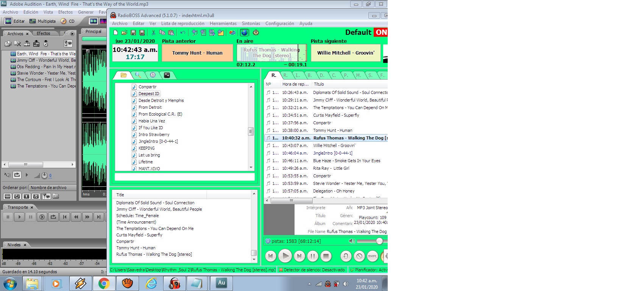Select Otis Redding file in Audition Archivos list
Image resolution: width=644 pixels, height=291 pixels.
click(x=43, y=67)
